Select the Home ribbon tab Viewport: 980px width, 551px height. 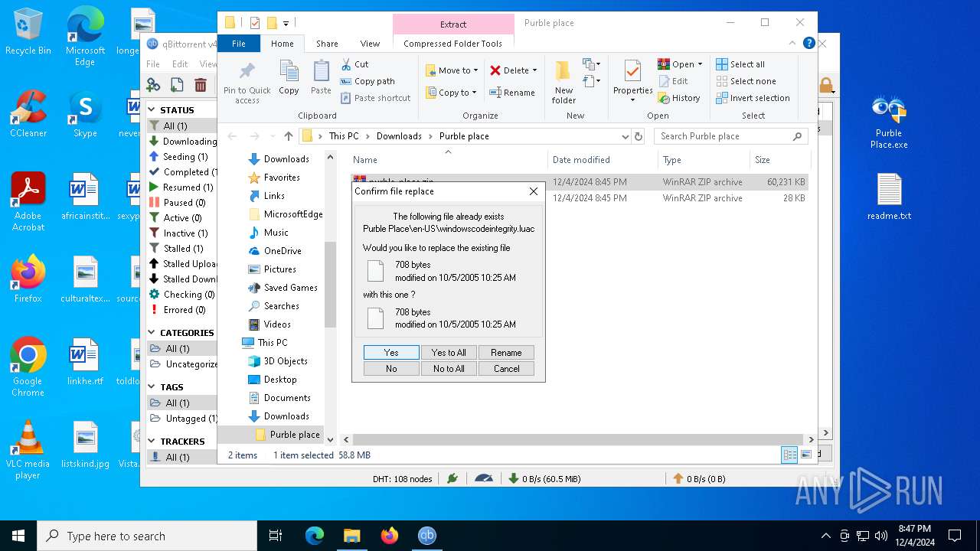coord(283,44)
